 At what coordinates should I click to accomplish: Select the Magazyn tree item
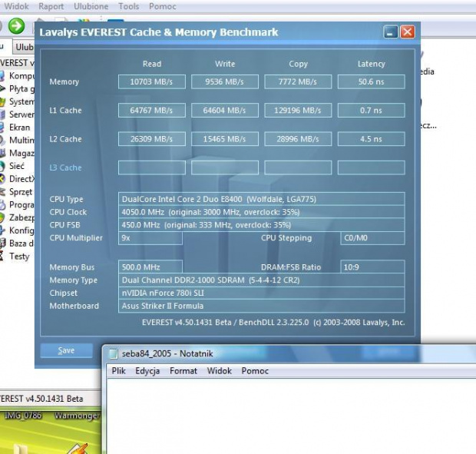click(18, 153)
